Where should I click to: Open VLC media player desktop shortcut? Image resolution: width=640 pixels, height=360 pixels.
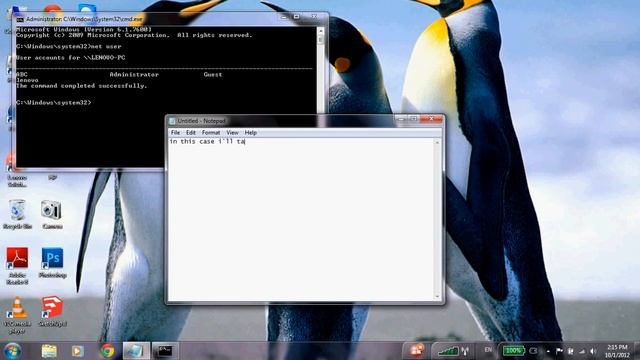click(x=17, y=315)
